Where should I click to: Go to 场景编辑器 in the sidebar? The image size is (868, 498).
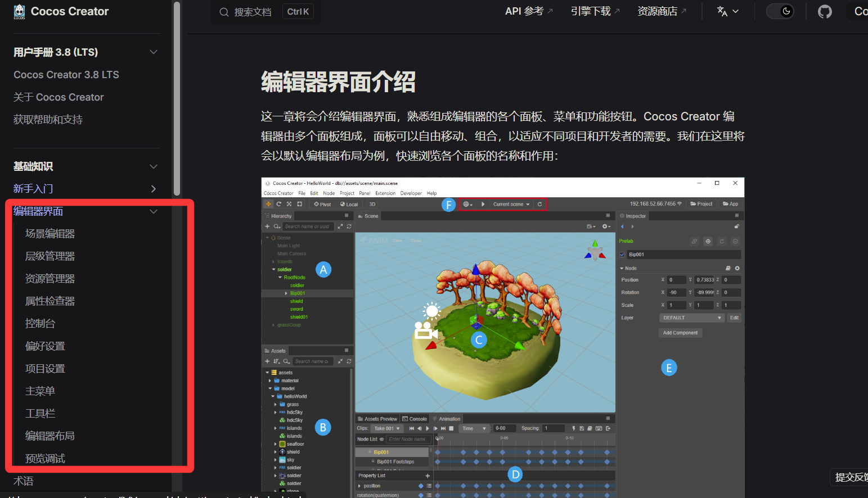click(50, 234)
